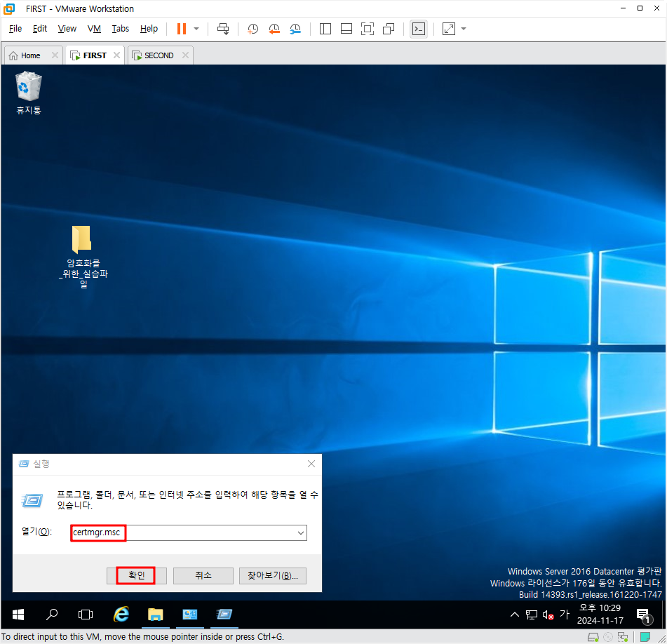Take a snapshot of this VM
The width and height of the screenshot is (667, 644).
[x=252, y=29]
